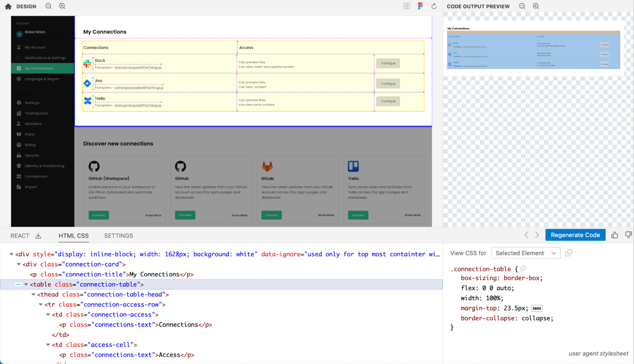This screenshot has width=634, height=364.
Task: Click Configure button in the Jira row
Action: click(x=388, y=84)
